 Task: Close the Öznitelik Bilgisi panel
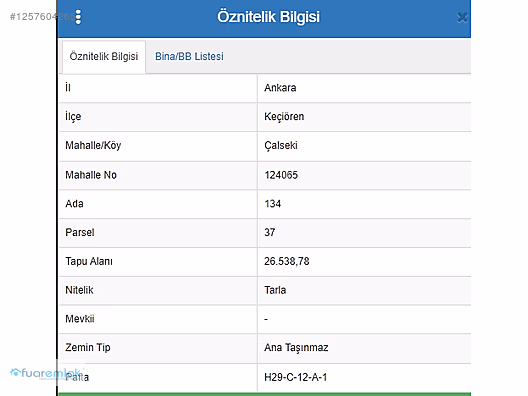pyautogui.click(x=462, y=18)
